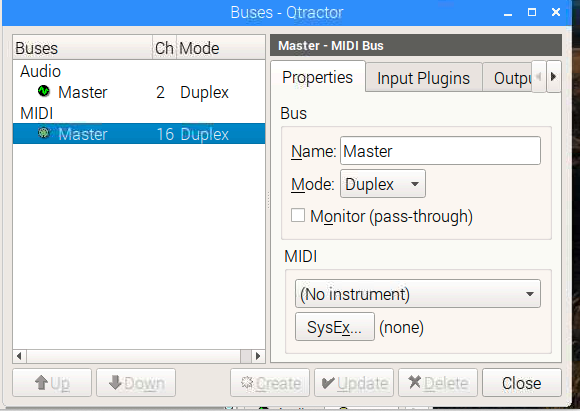Click the MIDI Master bus icon

pos(44,132)
